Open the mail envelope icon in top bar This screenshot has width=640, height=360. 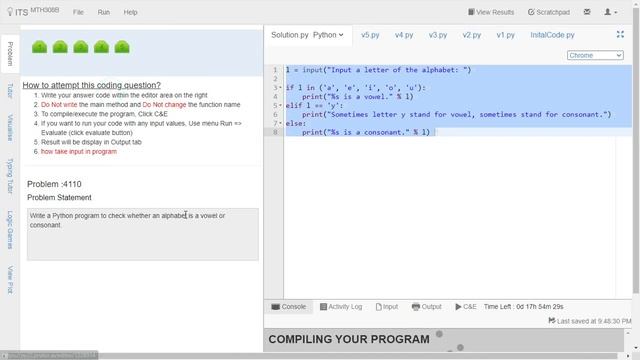tap(587, 12)
